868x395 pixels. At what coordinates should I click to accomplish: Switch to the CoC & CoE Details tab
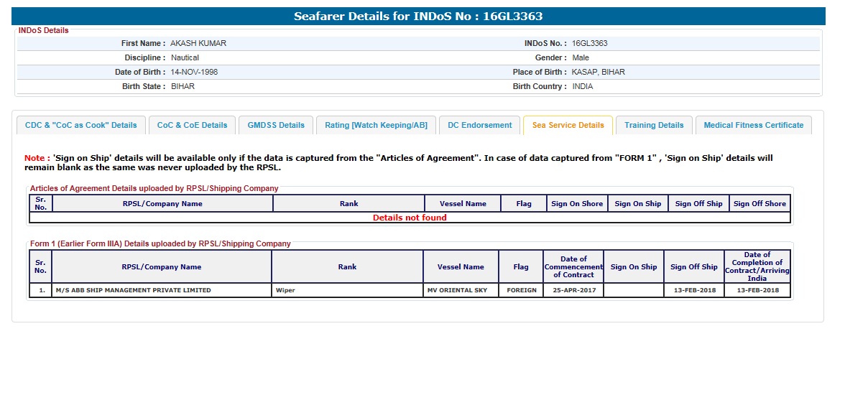tap(192, 125)
